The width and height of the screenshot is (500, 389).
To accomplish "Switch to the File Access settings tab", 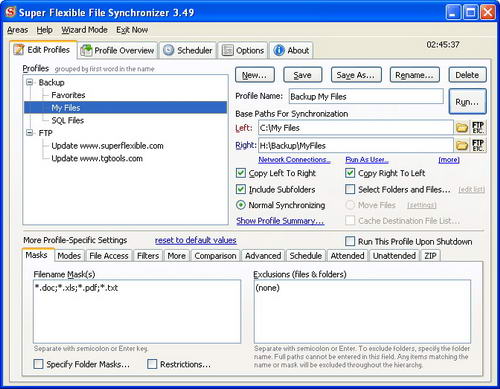I will (109, 256).
